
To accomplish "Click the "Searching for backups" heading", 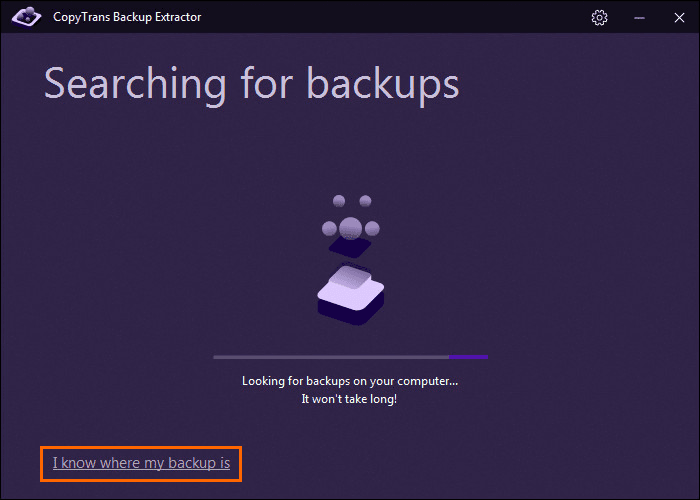I will coord(251,84).
